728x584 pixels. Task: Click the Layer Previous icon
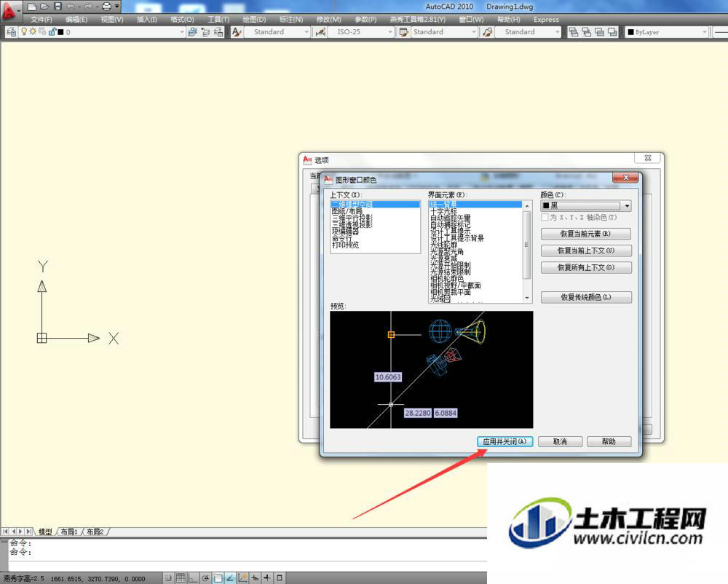point(206,32)
